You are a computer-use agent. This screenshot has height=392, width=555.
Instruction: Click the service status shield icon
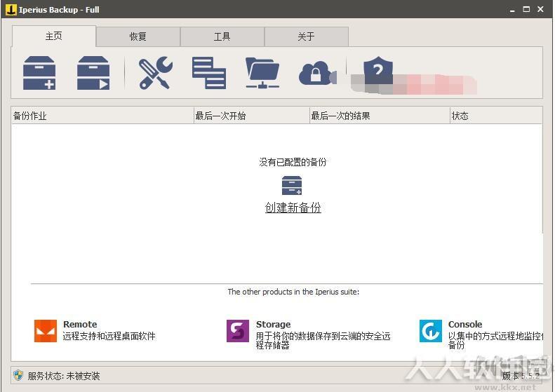[18, 375]
